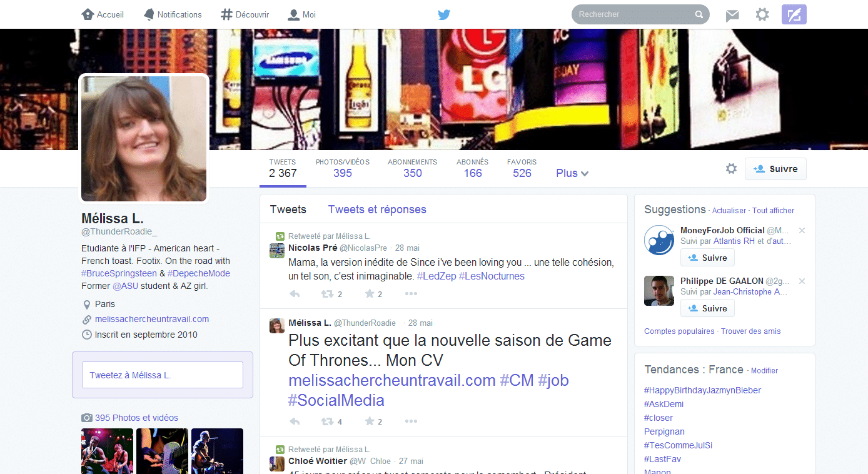Open #LastFav trend
868x474 pixels.
click(x=662, y=459)
